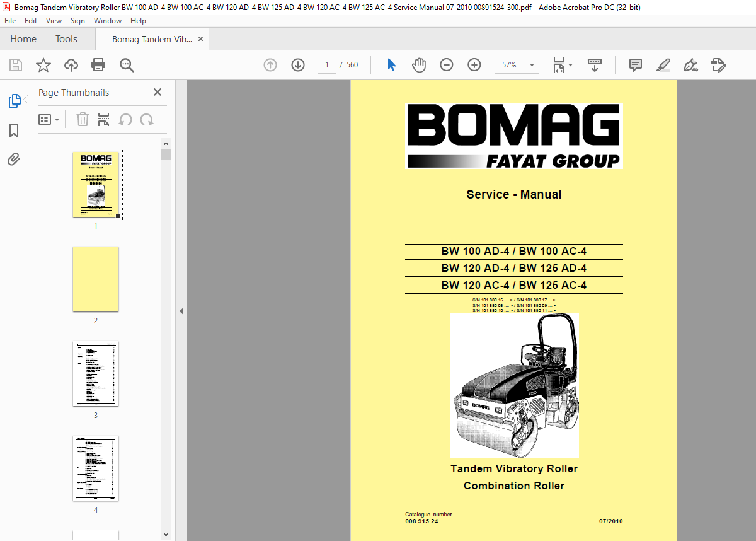Open the Sign menu

click(x=77, y=21)
